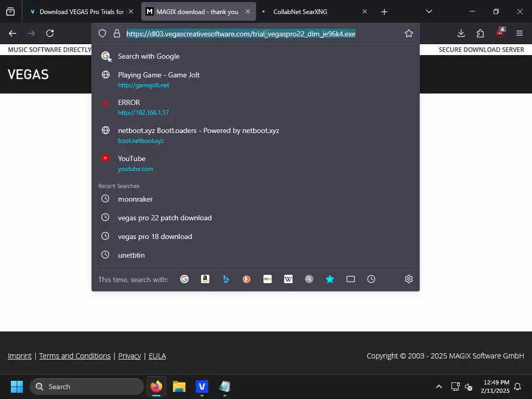Image resolution: width=532 pixels, height=399 pixels.
Task: Choose recent search vegas pro 18 download
Action: (x=255, y=236)
